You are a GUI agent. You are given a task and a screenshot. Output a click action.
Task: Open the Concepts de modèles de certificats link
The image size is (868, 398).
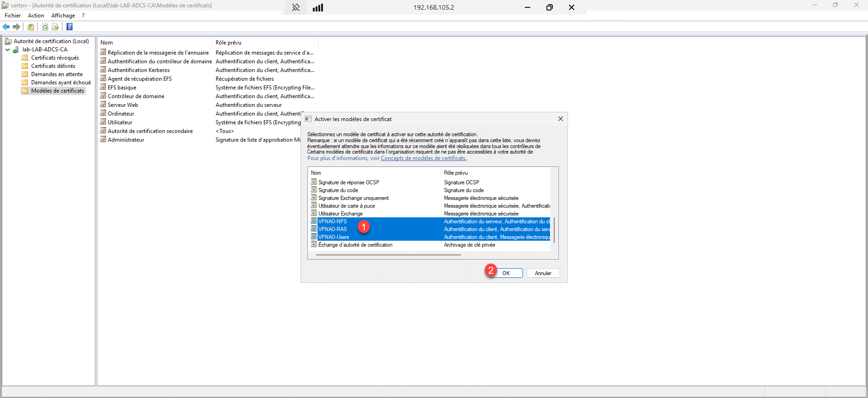click(423, 158)
